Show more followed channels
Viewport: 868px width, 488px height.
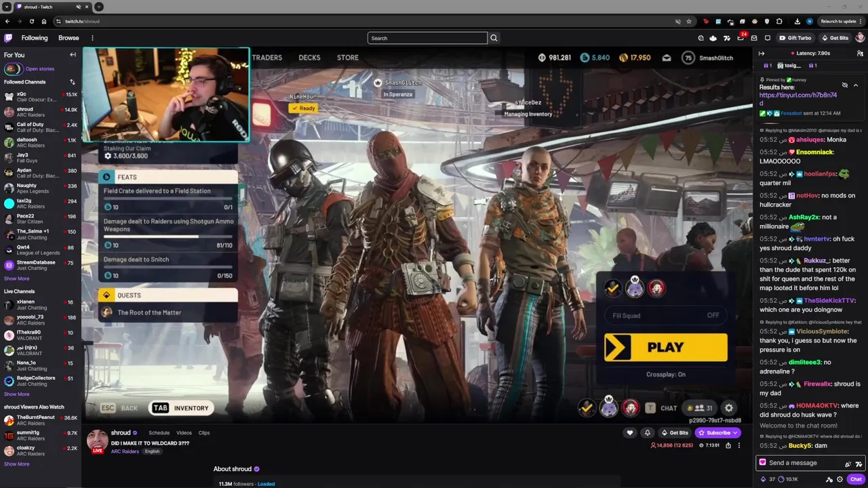click(16, 279)
